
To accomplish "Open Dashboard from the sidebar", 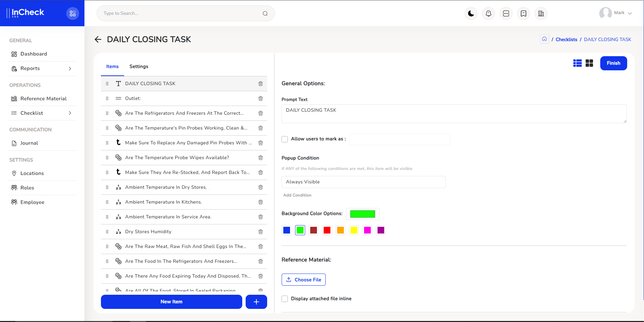I will point(34,54).
